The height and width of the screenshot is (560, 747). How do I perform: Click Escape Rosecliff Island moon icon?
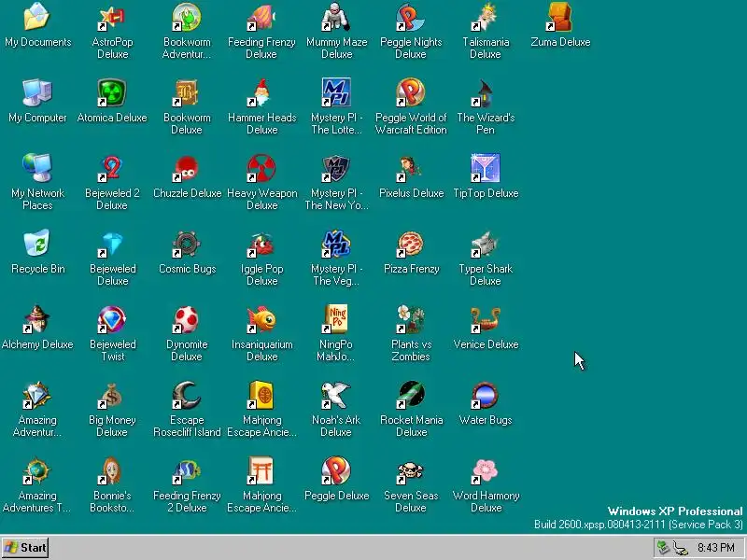[x=187, y=395]
